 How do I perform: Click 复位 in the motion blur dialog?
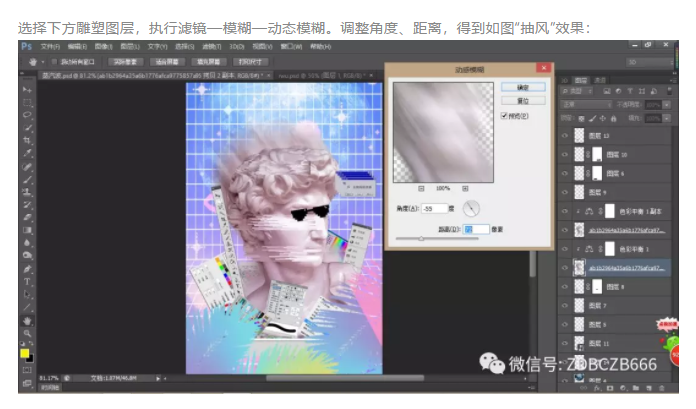click(523, 101)
